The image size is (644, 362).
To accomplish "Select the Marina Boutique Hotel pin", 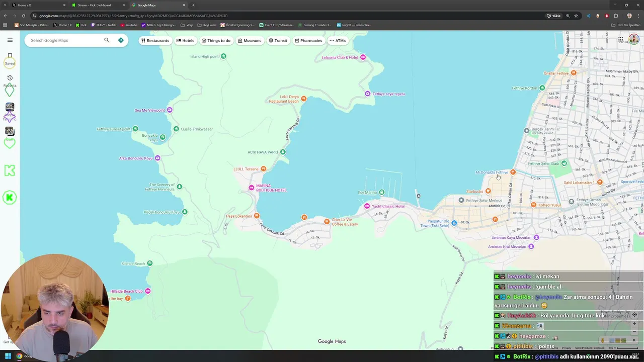I will tap(252, 188).
